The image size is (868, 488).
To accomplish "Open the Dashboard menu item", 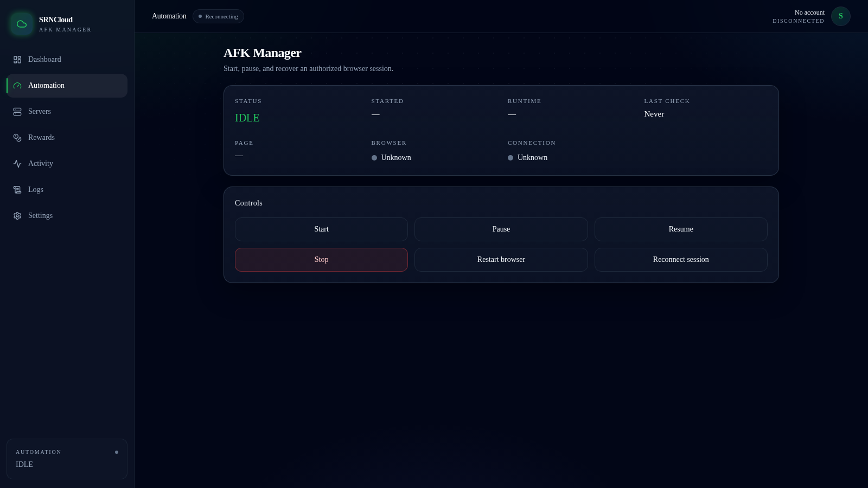I will tap(67, 60).
